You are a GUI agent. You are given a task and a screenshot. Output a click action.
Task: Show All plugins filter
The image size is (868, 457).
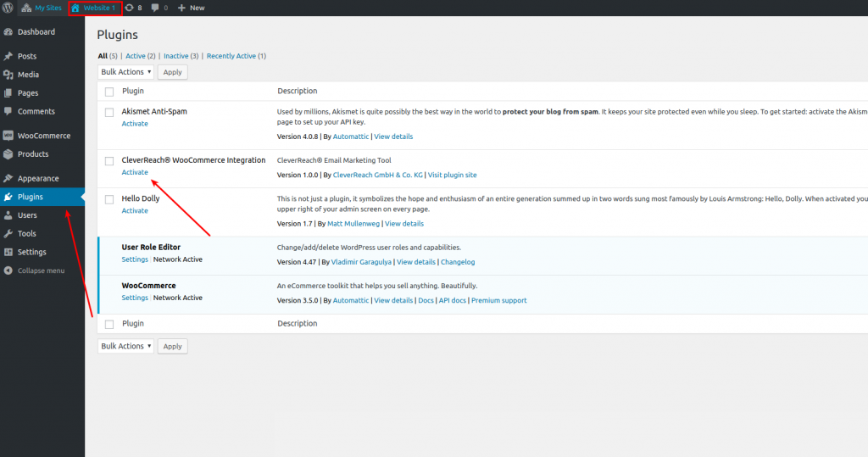point(103,56)
